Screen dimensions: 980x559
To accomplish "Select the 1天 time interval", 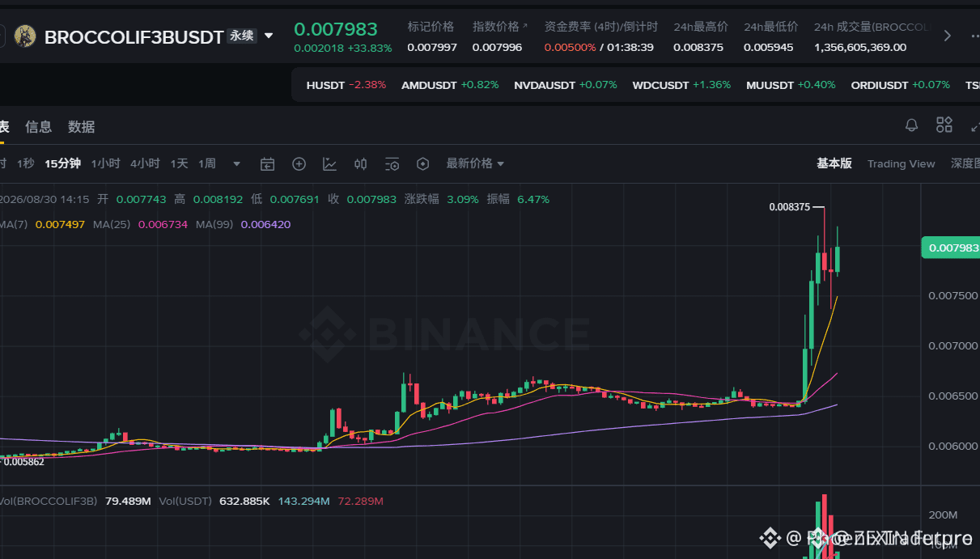I will [x=179, y=163].
